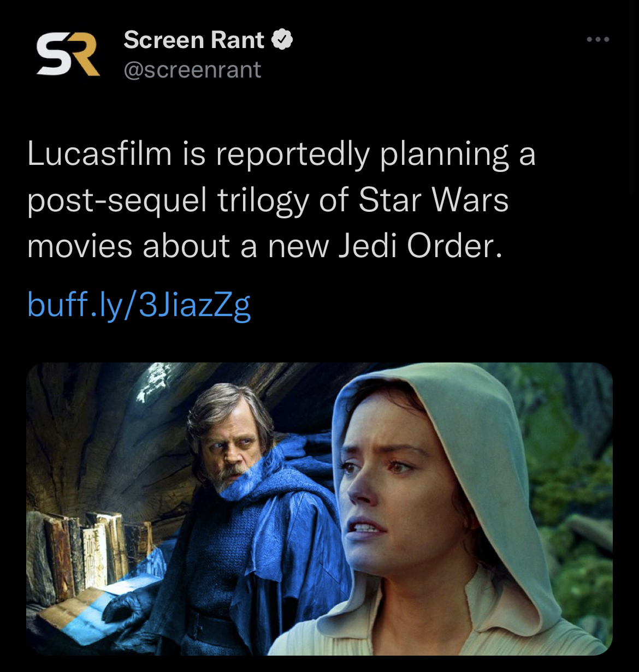Open the three-dot more options menu
639x672 pixels.
pos(597,40)
